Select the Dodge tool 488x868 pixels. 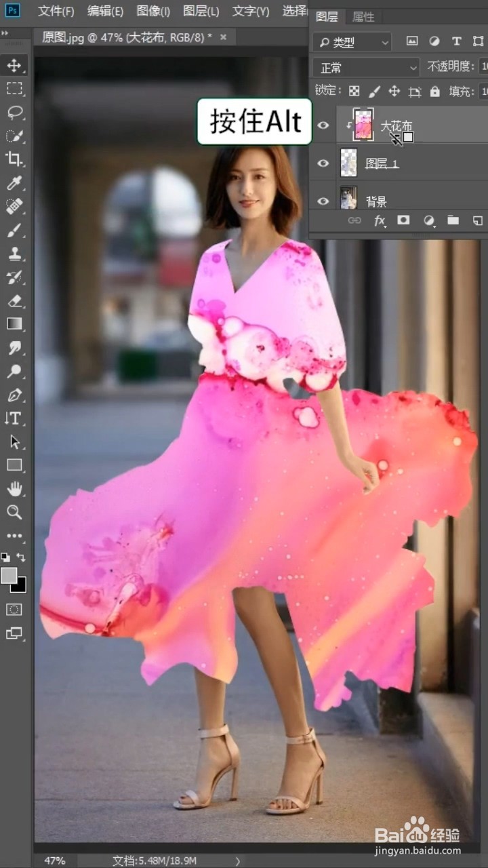coord(14,371)
